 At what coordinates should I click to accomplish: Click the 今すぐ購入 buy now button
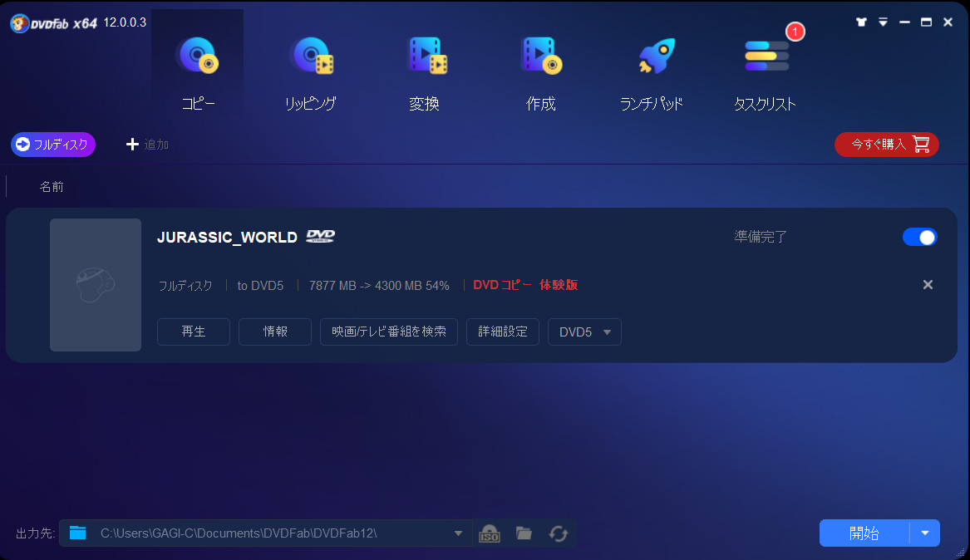[x=887, y=145]
